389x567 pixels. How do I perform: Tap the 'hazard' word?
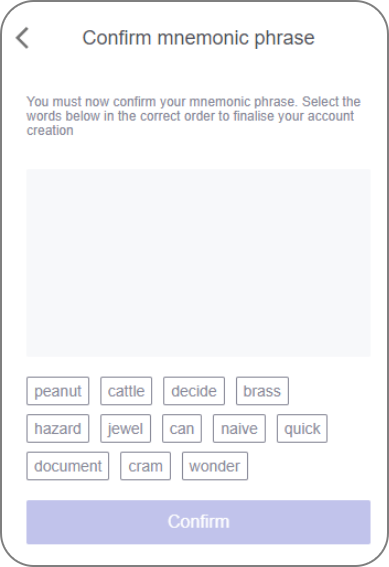point(58,429)
